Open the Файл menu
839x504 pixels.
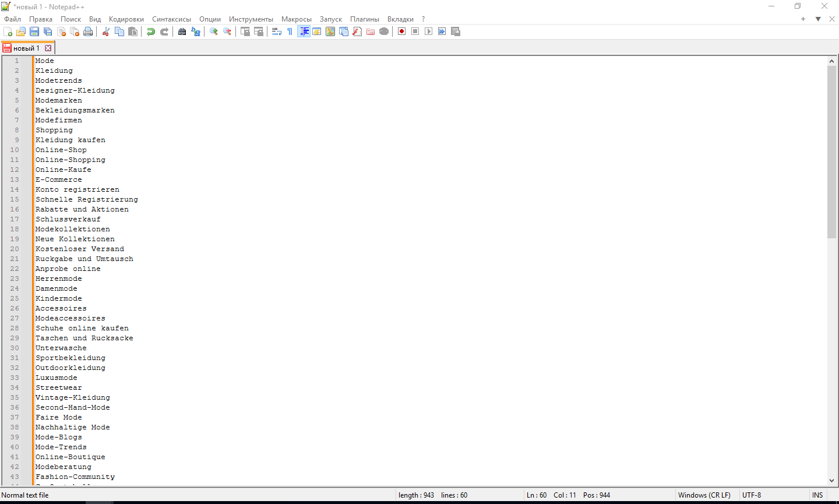tap(12, 19)
